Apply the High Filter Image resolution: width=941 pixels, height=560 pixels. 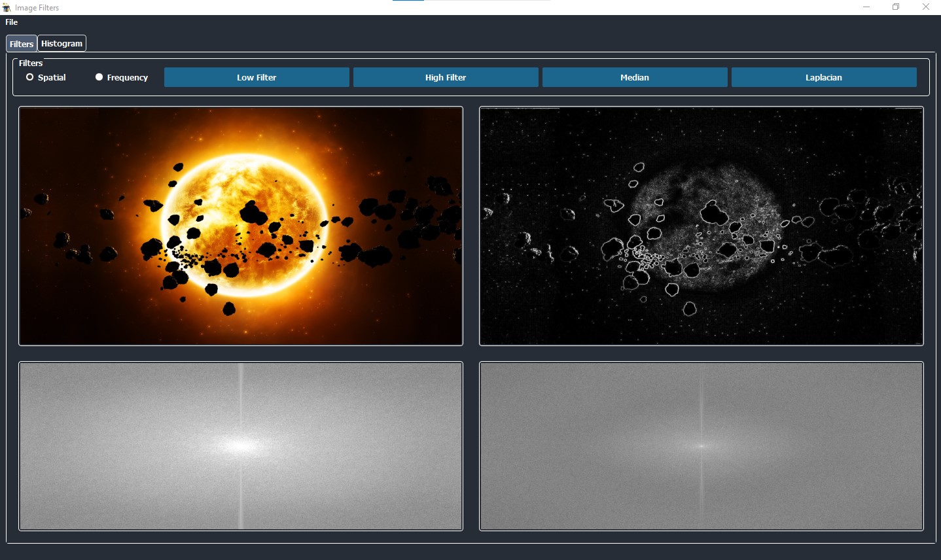coord(446,77)
